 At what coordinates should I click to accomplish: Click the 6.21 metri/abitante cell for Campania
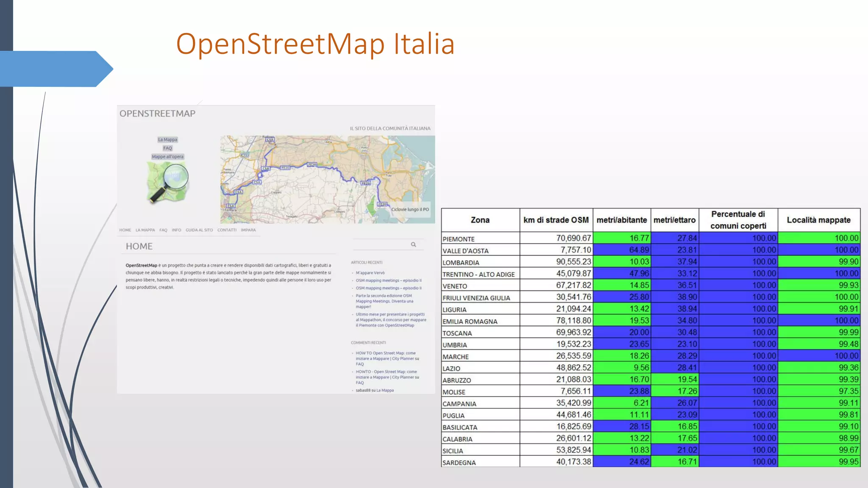pyautogui.click(x=622, y=403)
